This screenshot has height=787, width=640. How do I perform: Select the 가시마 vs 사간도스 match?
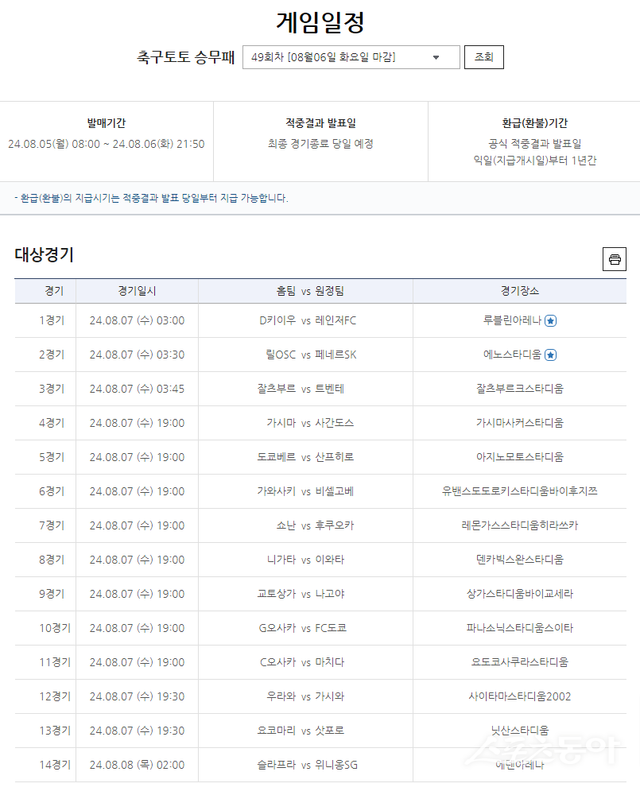click(x=306, y=423)
